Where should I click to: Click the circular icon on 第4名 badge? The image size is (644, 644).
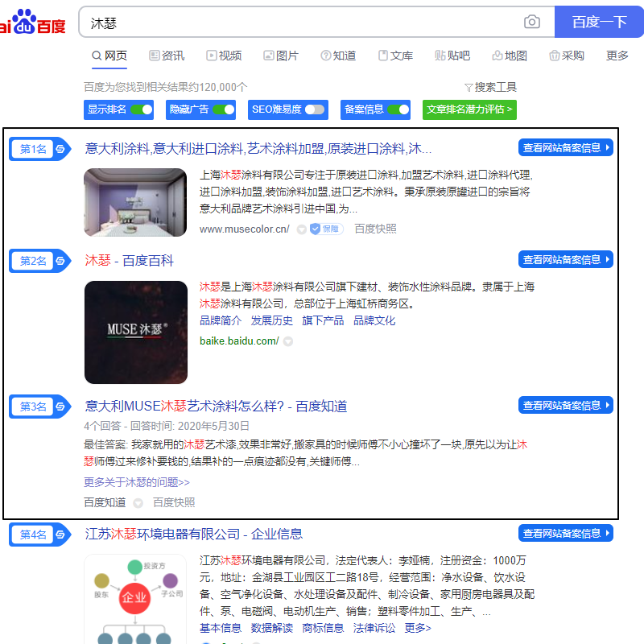[60, 535]
